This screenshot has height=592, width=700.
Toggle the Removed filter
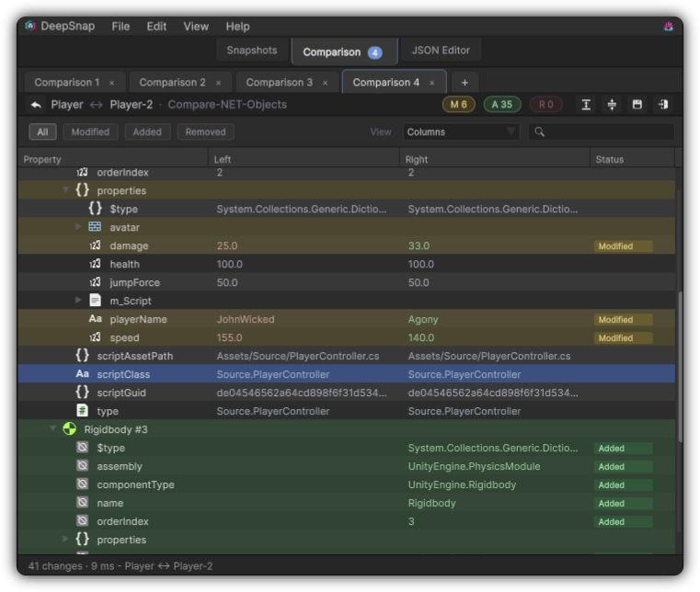coord(205,132)
